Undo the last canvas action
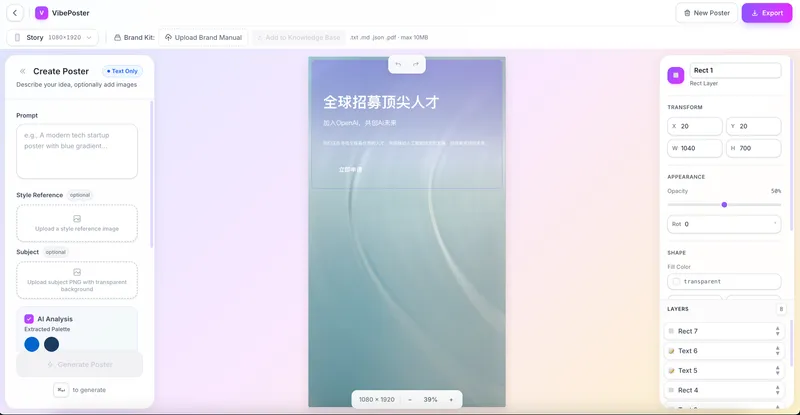This screenshot has height=415, width=800. 398,64
